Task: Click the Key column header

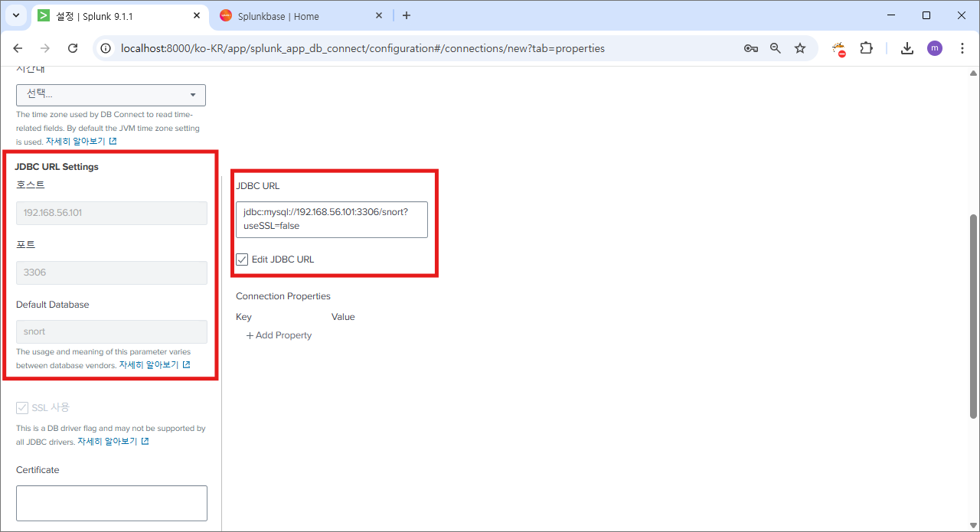Action: click(243, 317)
